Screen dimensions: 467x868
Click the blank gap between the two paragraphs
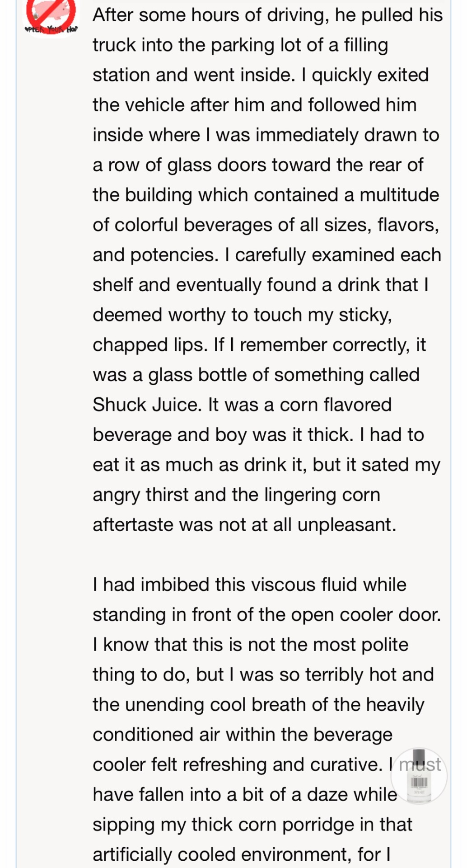point(267,555)
